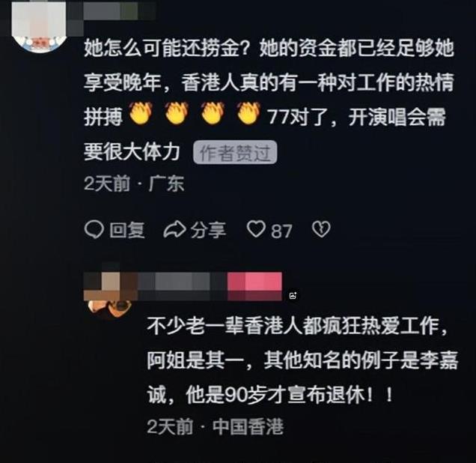Open the first commenter's blurred avatar
The height and width of the screenshot is (463, 476).
(x=40, y=27)
